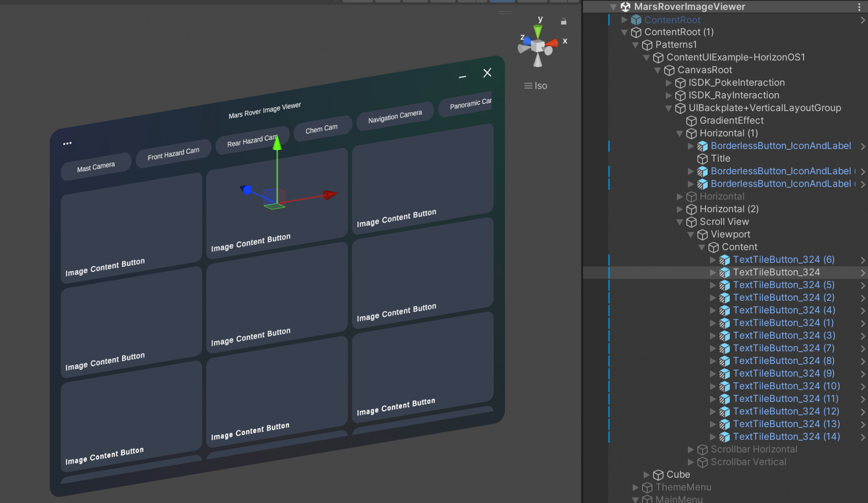
Task: Click the red X-axis cone on scene gizmo
Action: pyautogui.click(x=551, y=42)
